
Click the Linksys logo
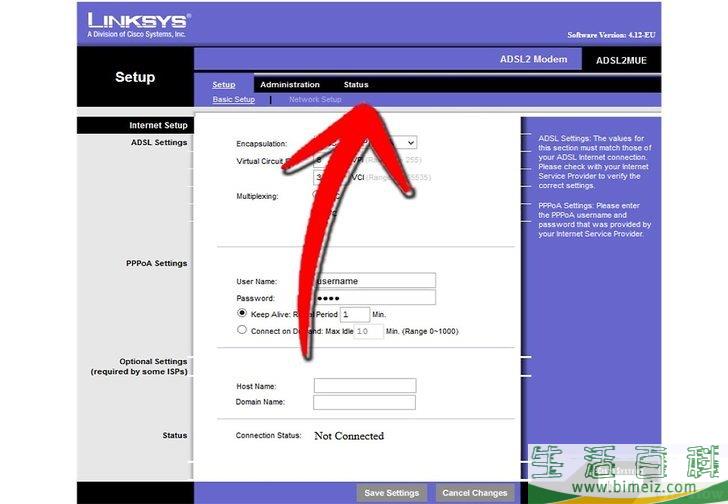pos(139,25)
